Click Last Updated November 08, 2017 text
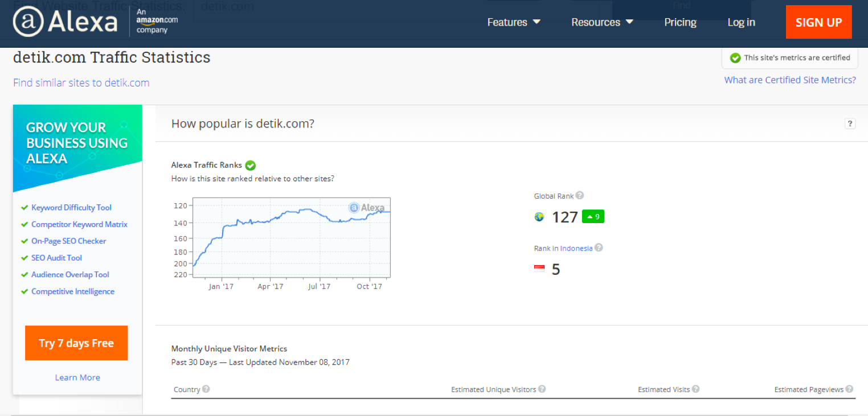 pos(289,362)
